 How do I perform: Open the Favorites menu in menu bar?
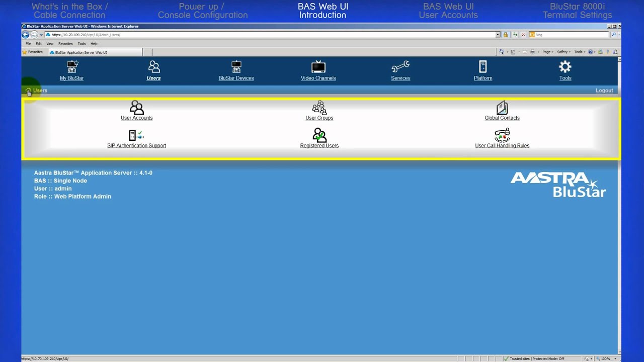(x=65, y=44)
